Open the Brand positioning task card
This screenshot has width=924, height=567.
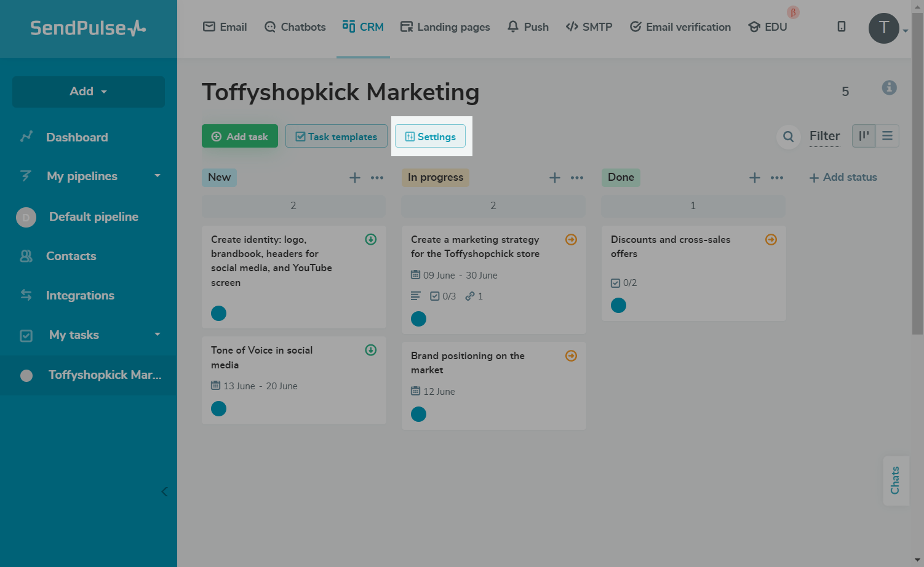pyautogui.click(x=494, y=386)
